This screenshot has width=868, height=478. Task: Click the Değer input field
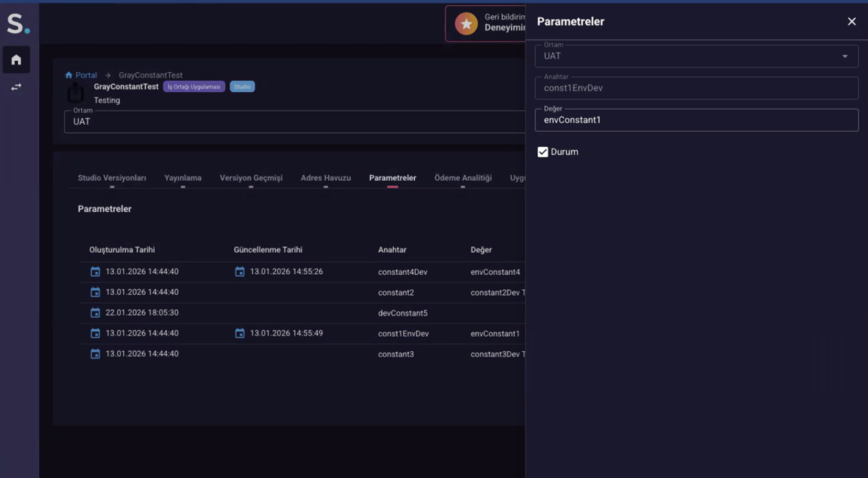696,120
